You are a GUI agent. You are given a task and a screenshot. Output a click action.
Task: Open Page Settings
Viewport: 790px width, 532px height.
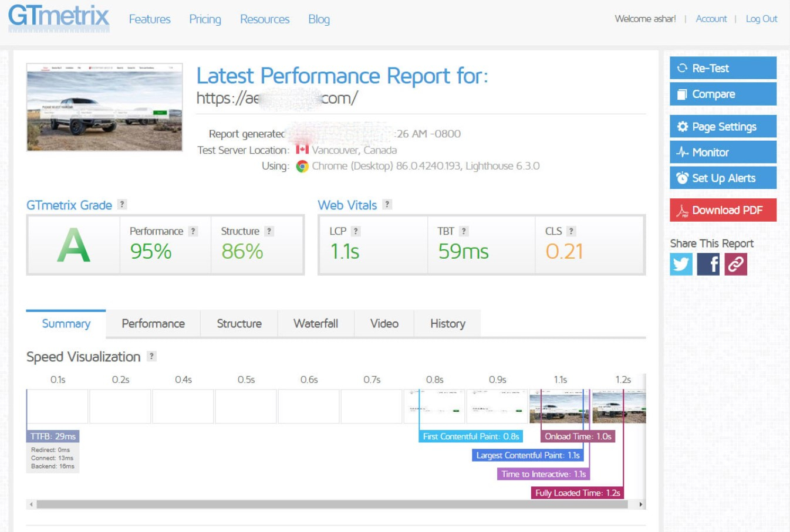pos(723,127)
